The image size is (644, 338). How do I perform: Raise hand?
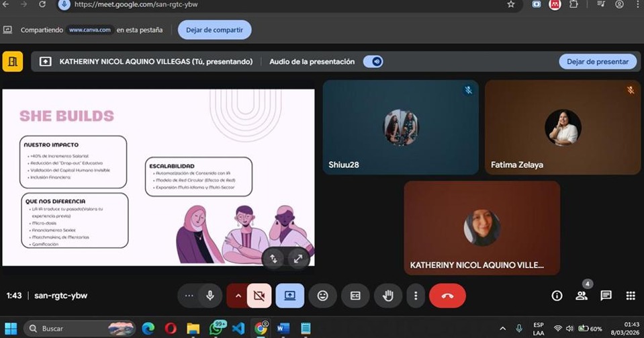(388, 296)
